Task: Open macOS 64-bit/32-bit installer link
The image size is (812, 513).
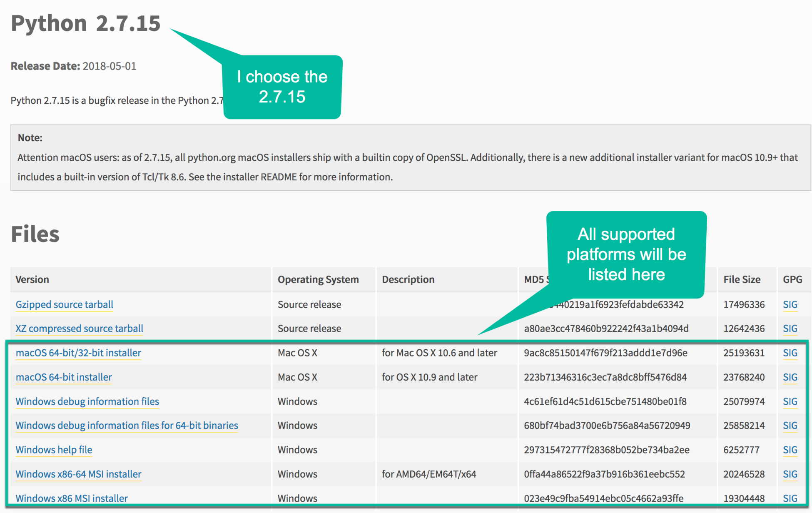Action: click(78, 353)
